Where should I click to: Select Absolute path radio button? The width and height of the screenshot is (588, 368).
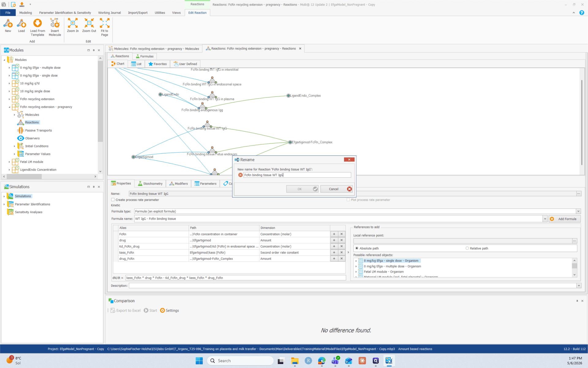pyautogui.click(x=357, y=248)
